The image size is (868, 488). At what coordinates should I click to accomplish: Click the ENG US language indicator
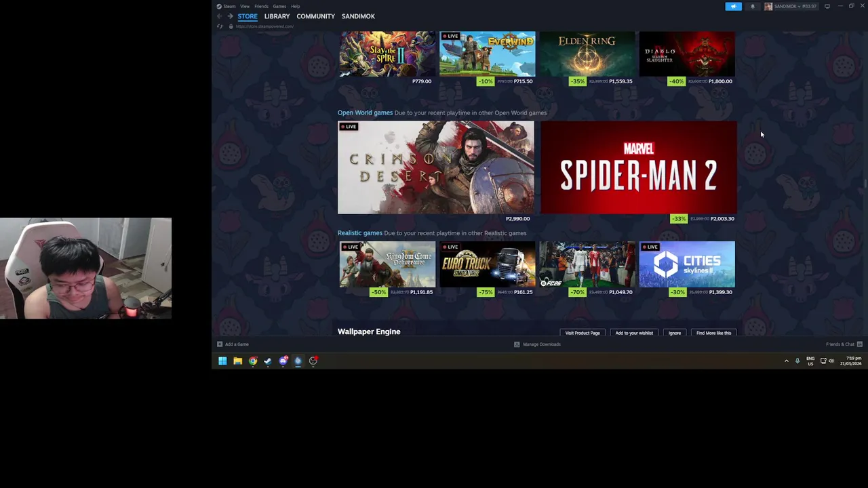click(x=810, y=361)
